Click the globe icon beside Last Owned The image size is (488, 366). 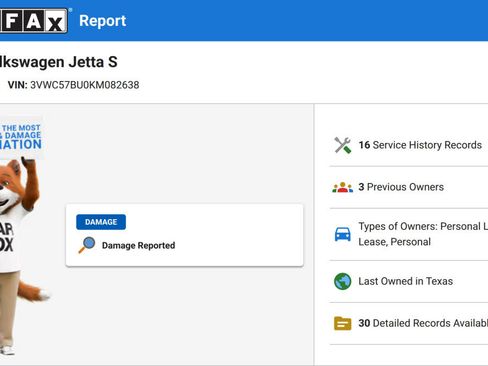coord(343,281)
